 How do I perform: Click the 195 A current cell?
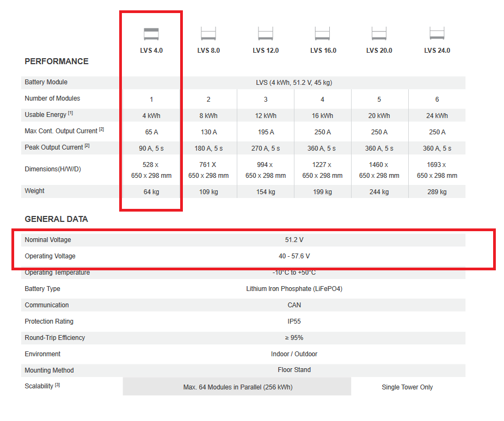[266, 132]
